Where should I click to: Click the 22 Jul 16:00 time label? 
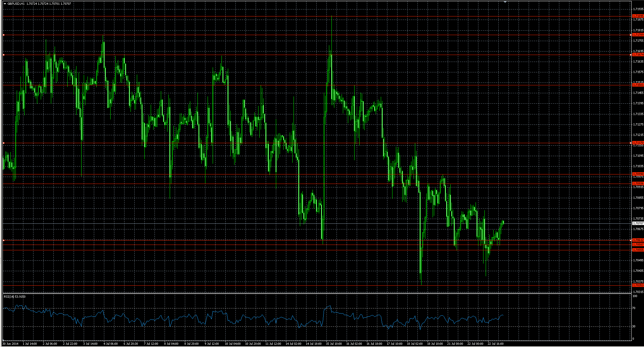click(495, 344)
